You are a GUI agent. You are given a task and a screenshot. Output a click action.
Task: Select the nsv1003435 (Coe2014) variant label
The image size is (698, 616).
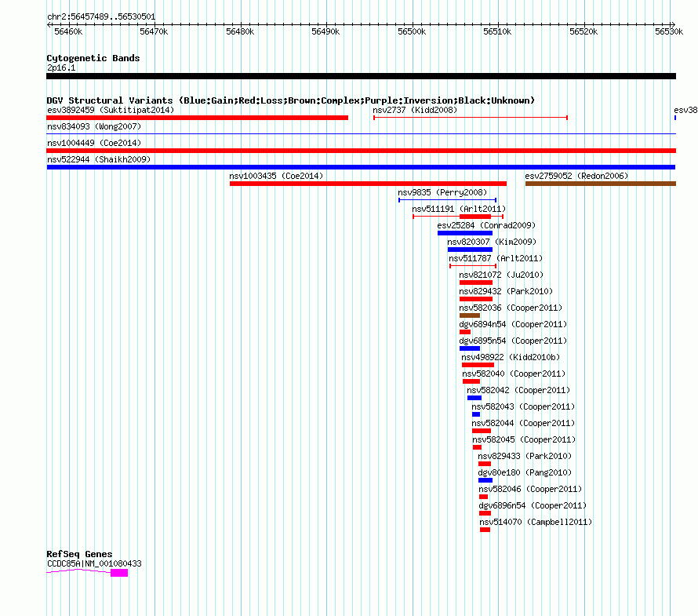click(x=276, y=176)
